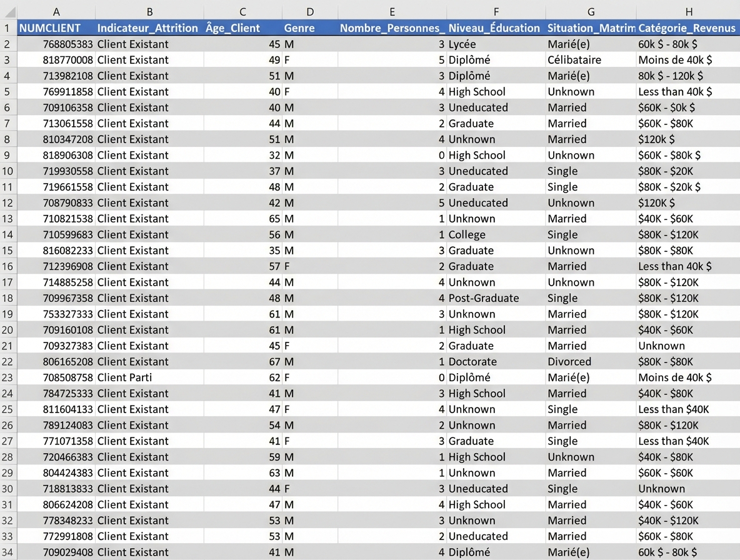Click the Niveau_Éducation header cell
The width and height of the screenshot is (740, 560).
495,28
